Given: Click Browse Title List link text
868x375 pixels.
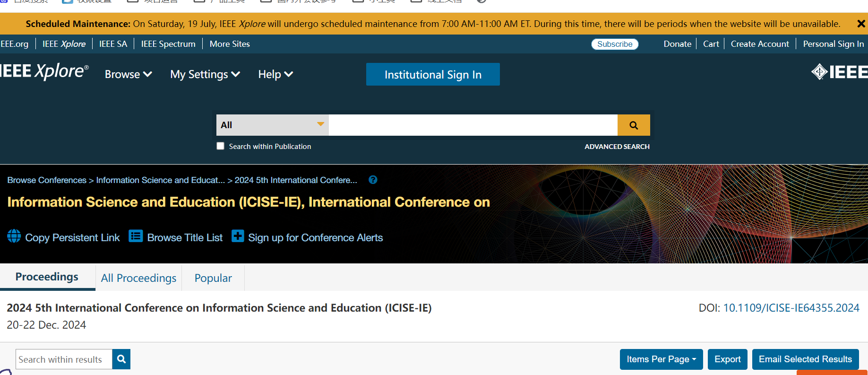Looking at the screenshot, I should tap(185, 238).
